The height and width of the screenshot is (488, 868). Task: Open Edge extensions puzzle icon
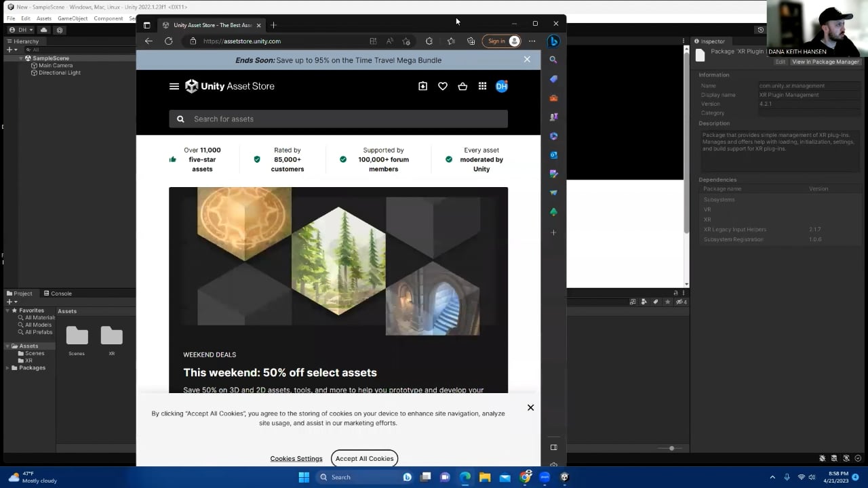[429, 41]
